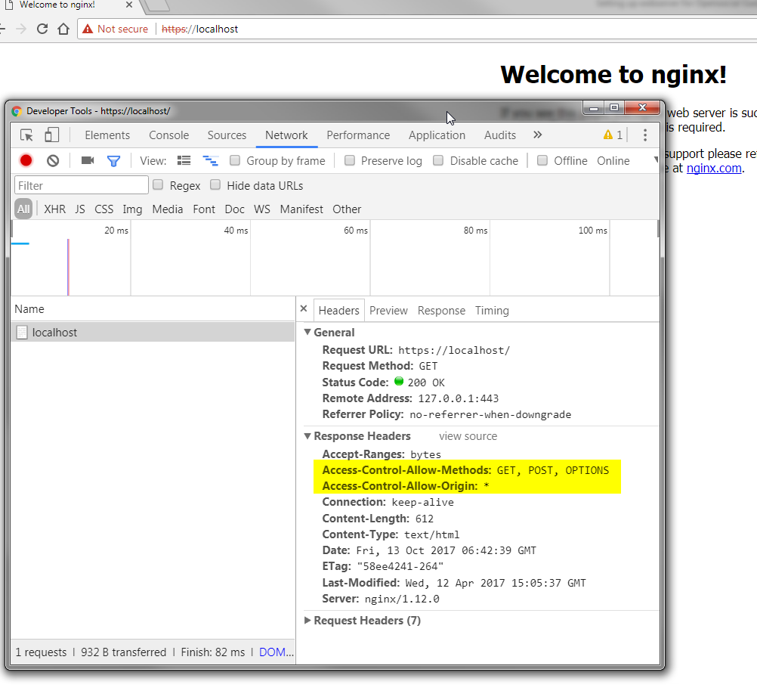The image size is (757, 700).
Task: Click the capture screenshots camera icon
Action: tap(88, 160)
